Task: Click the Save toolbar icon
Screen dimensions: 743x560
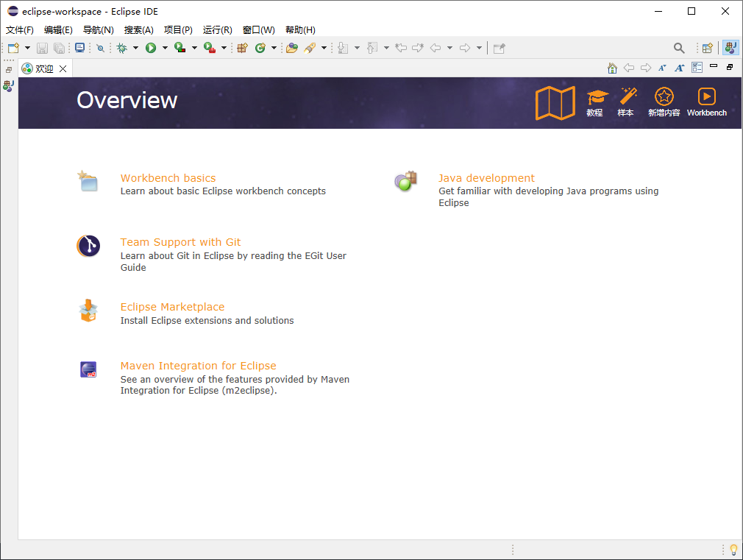Action: click(42, 48)
